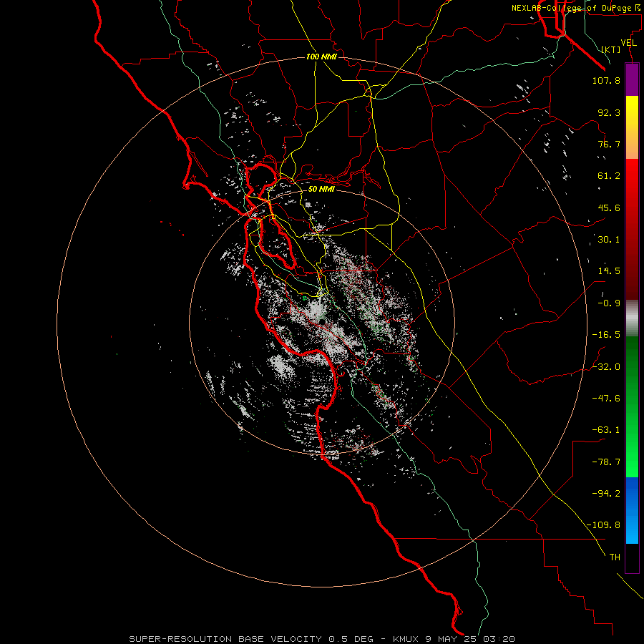This screenshot has width=644, height=644.
Task: Click the 92.3 velocity scale value
Action: (609, 112)
